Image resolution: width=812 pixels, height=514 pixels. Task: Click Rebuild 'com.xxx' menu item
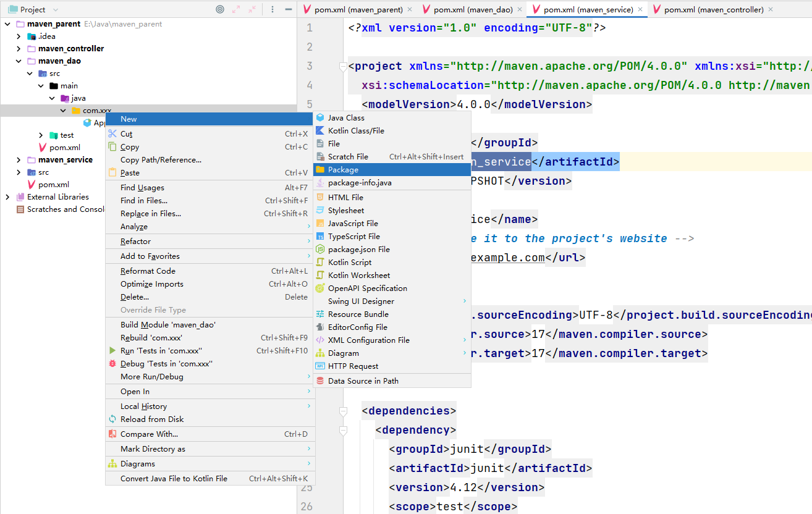[210, 338]
